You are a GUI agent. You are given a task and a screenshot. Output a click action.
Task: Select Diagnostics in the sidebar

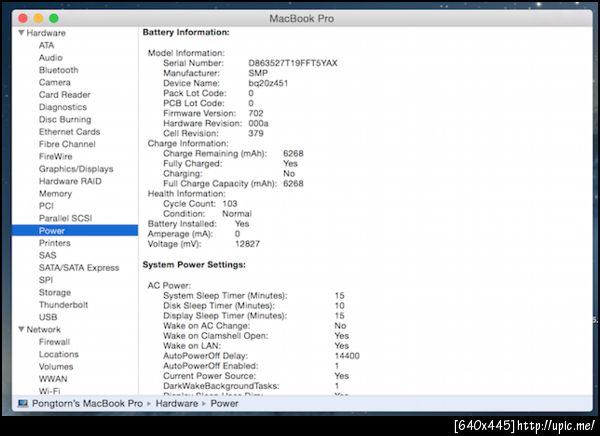[x=63, y=107]
